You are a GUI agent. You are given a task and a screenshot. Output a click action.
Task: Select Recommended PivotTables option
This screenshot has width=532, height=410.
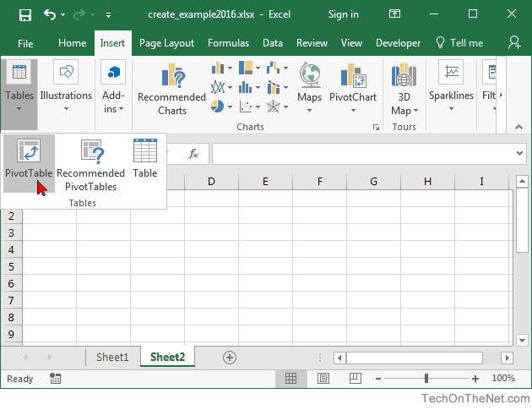point(90,163)
